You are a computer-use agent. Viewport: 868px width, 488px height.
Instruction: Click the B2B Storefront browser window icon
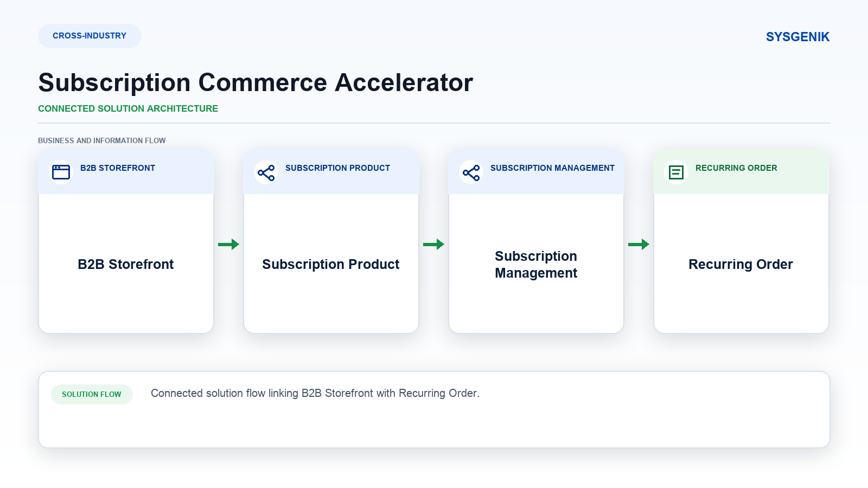pyautogui.click(x=61, y=172)
